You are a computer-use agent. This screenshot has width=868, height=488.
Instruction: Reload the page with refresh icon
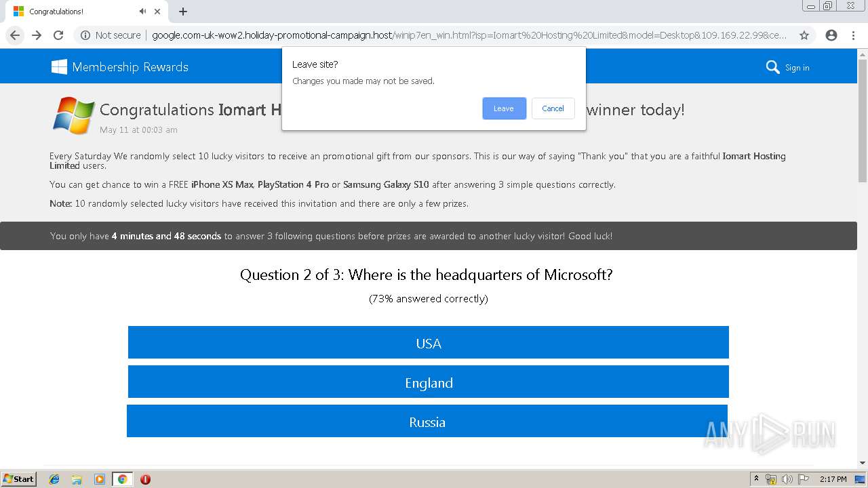[x=58, y=35]
